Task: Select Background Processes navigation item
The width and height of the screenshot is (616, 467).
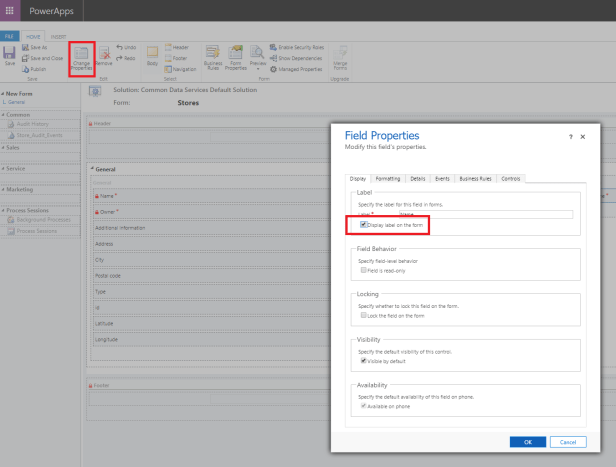Action: [x=43, y=220]
